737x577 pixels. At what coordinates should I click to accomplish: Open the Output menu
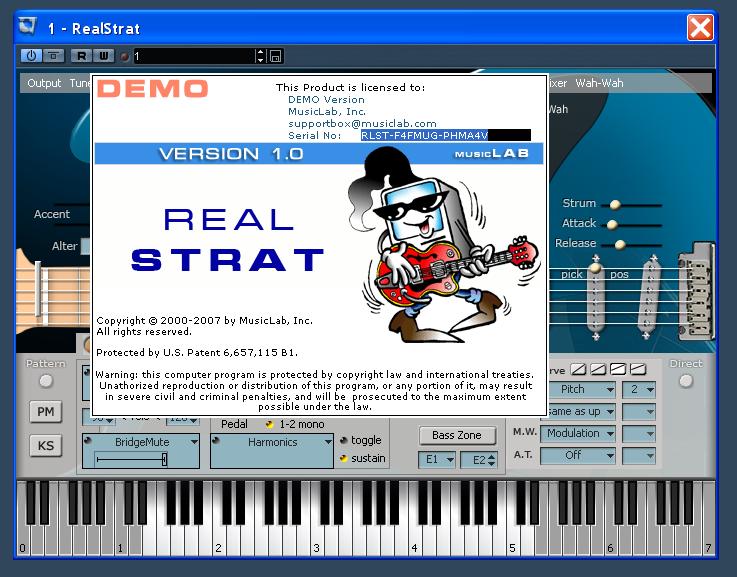pyautogui.click(x=44, y=83)
